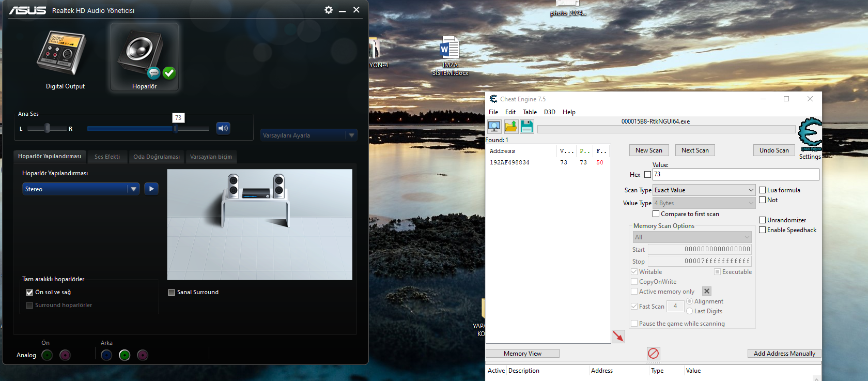
Task: Open the Table menu in Cheat Engine
Action: pos(530,112)
